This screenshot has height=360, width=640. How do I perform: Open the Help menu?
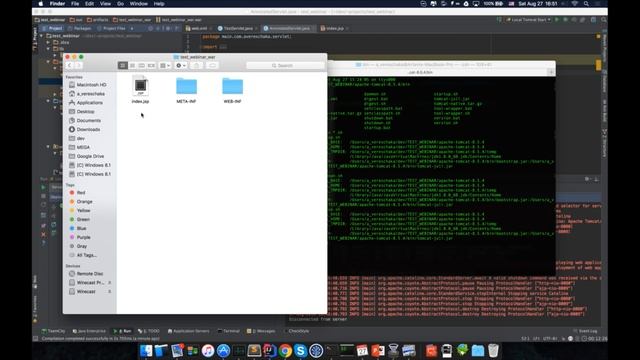point(159,4)
